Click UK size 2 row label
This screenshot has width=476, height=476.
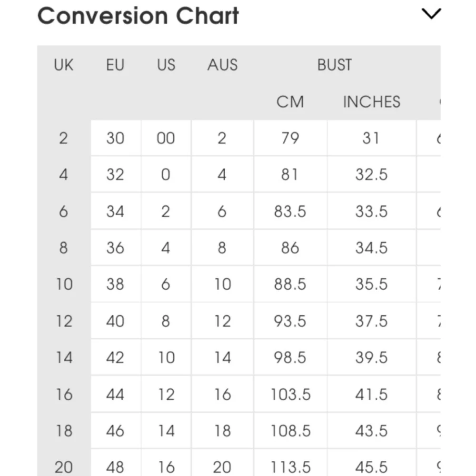pos(64,138)
